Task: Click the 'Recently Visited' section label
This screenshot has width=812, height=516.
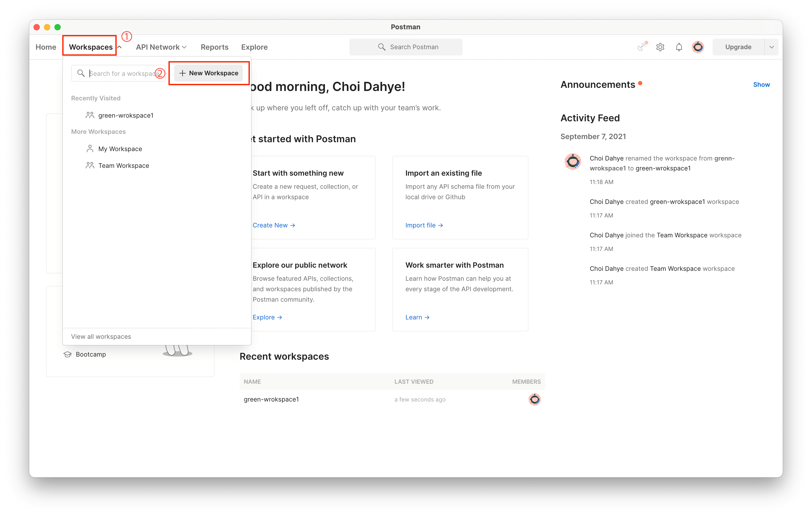Action: pos(95,98)
